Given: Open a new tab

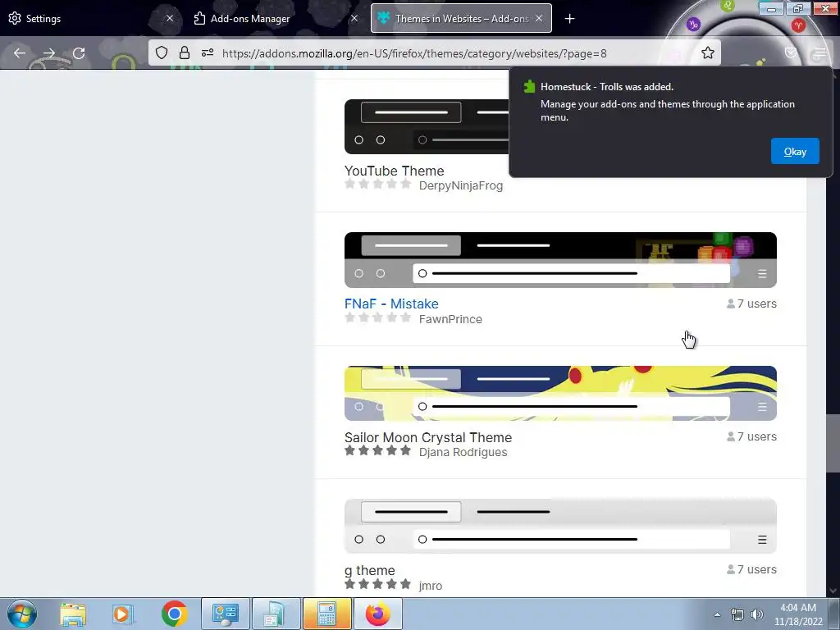Looking at the screenshot, I should (x=569, y=19).
